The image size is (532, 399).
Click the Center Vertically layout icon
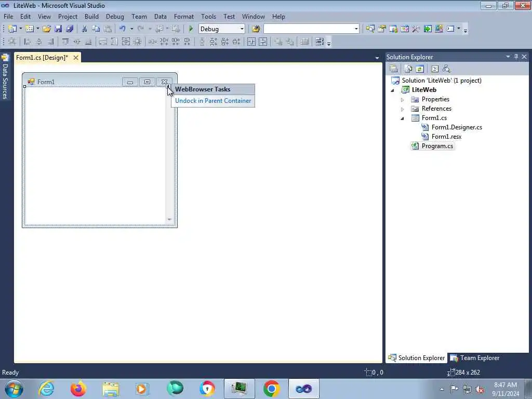pyautogui.click(x=263, y=42)
